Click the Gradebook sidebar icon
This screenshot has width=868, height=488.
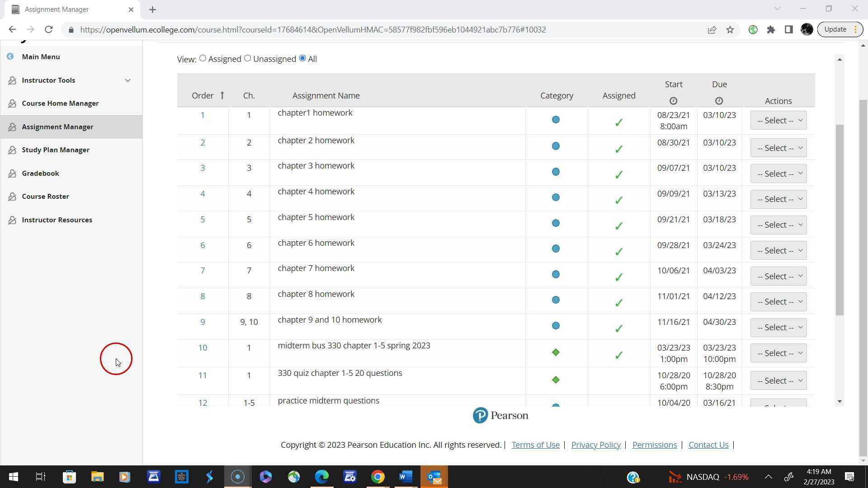[x=12, y=174]
